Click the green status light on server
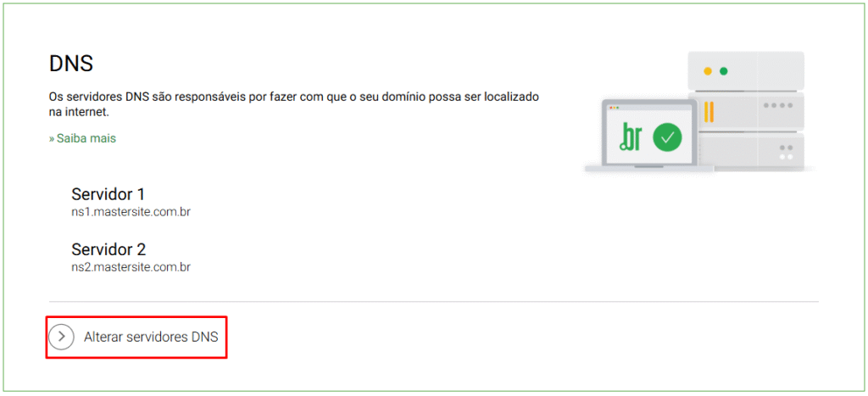Image resolution: width=868 pixels, height=396 pixels. [723, 71]
